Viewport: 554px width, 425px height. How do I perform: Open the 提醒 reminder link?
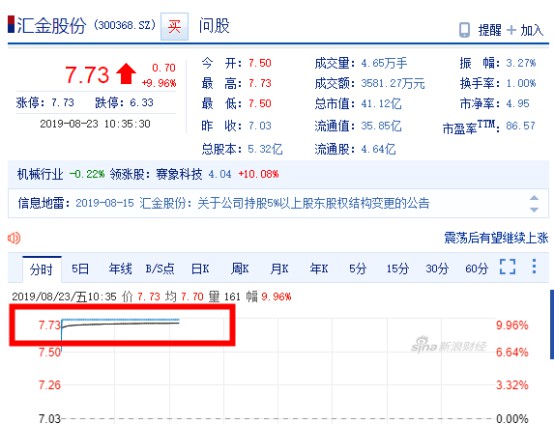[x=490, y=30]
